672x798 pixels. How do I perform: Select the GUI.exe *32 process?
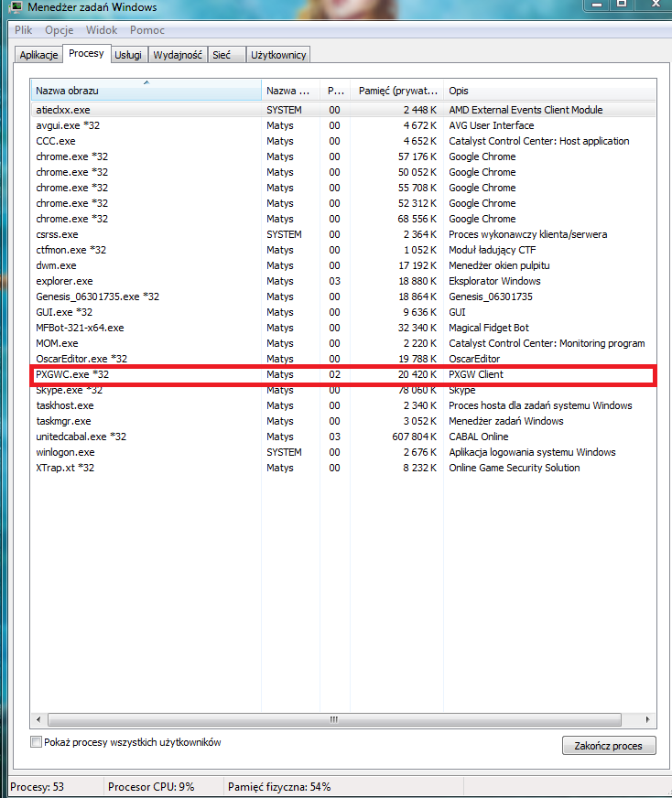343,312
